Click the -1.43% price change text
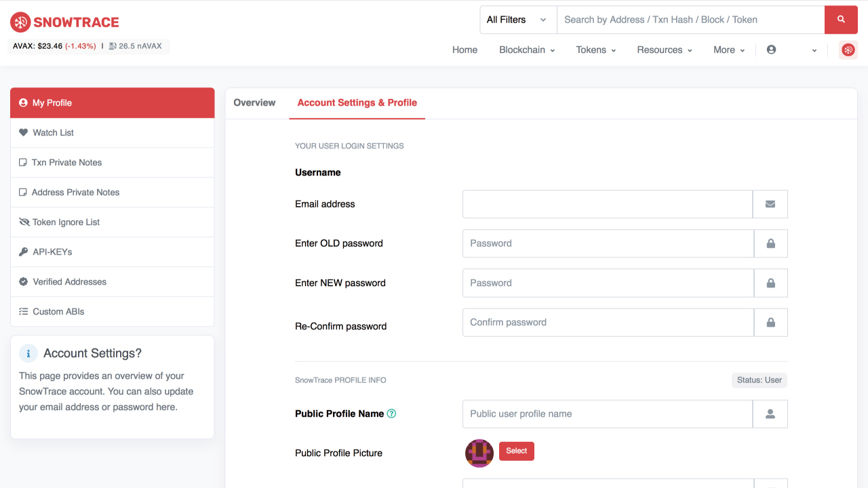 coord(81,46)
